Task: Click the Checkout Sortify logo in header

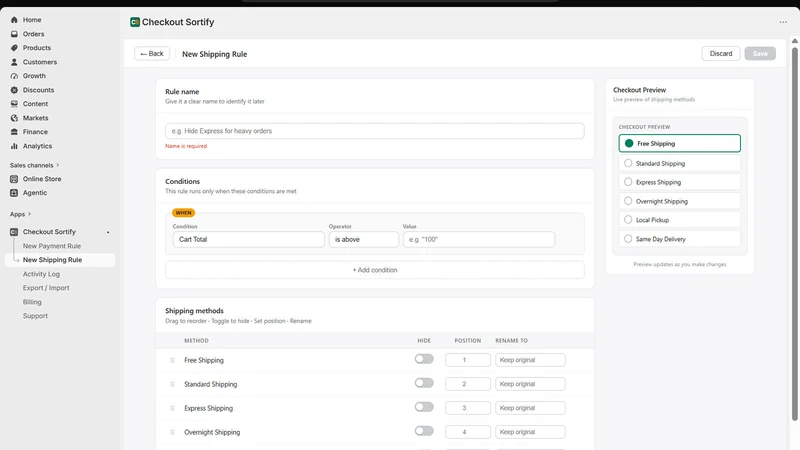Action: click(x=135, y=22)
